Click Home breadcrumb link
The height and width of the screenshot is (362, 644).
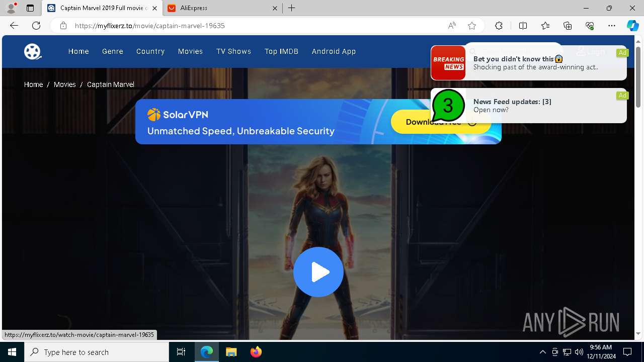(x=33, y=84)
